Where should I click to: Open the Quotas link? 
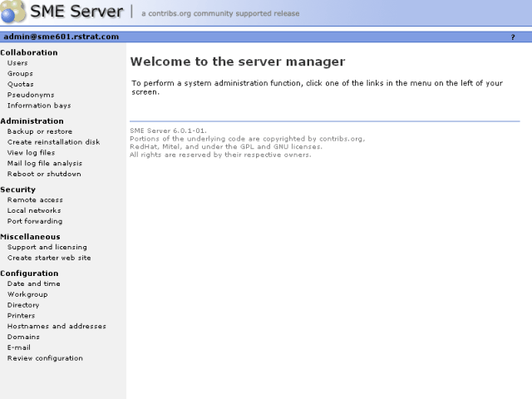(20, 84)
